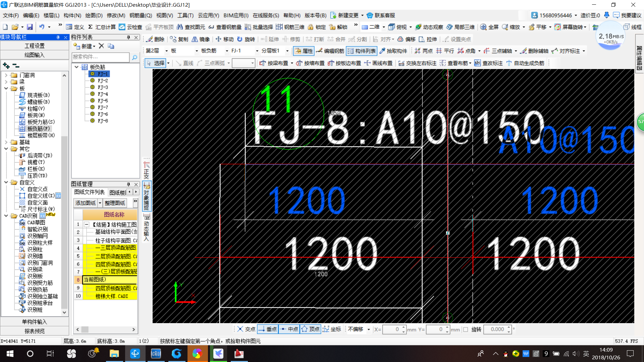Collapse the 板 tree node
Screen dimensions: 644x362
6,88
